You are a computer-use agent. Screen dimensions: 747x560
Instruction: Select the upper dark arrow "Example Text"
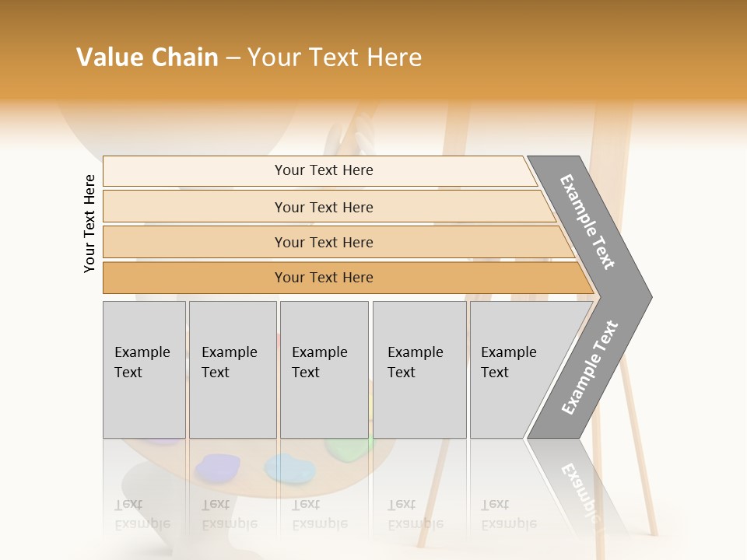pyautogui.click(x=589, y=223)
